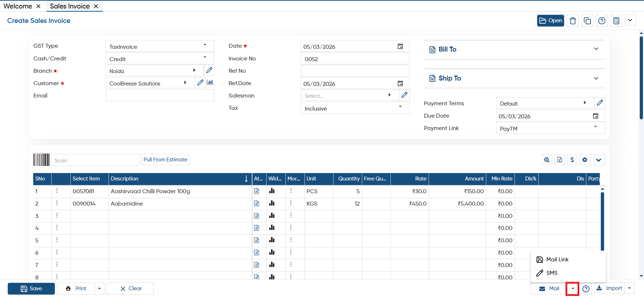Open customer chart report icon
The image size is (644, 297).
tap(210, 82)
